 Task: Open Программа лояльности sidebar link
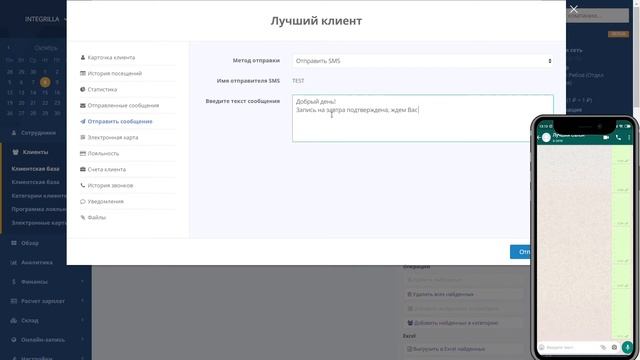click(x=39, y=209)
